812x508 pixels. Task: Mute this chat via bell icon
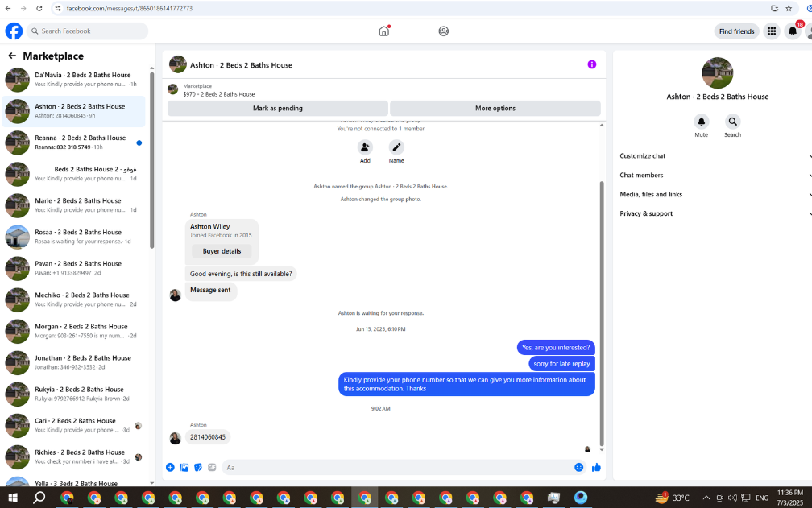701,122
